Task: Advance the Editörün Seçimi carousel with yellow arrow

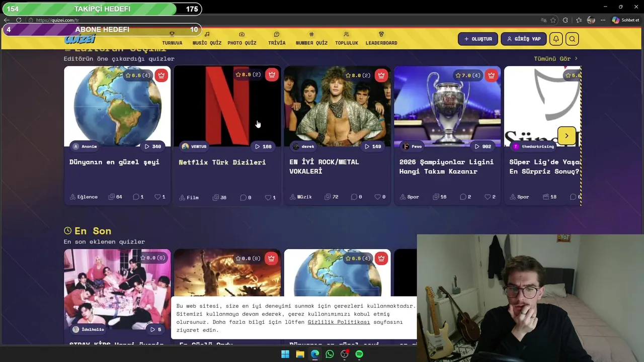Action: click(x=567, y=136)
